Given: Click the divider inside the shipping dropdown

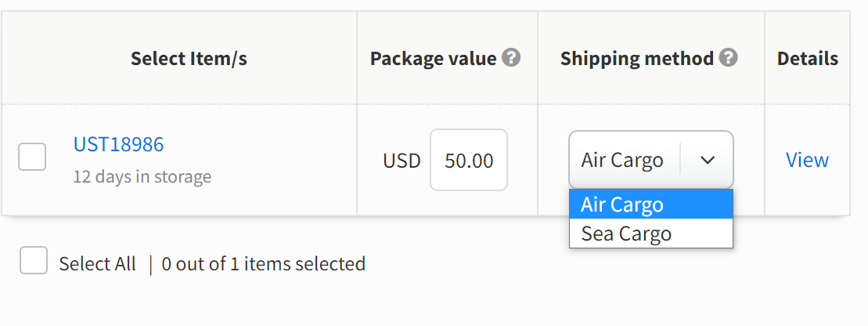Looking at the screenshot, I should point(680,160).
